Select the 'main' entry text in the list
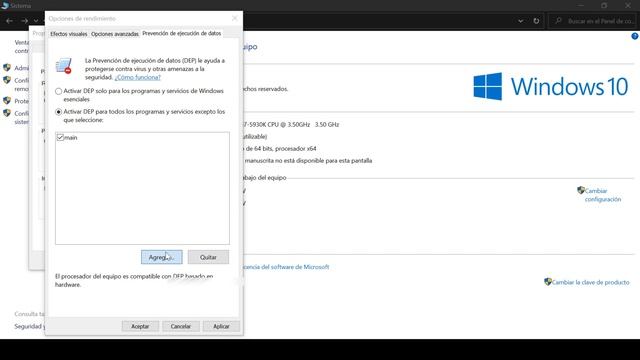This screenshot has height=360, width=640. pyautogui.click(x=71, y=138)
